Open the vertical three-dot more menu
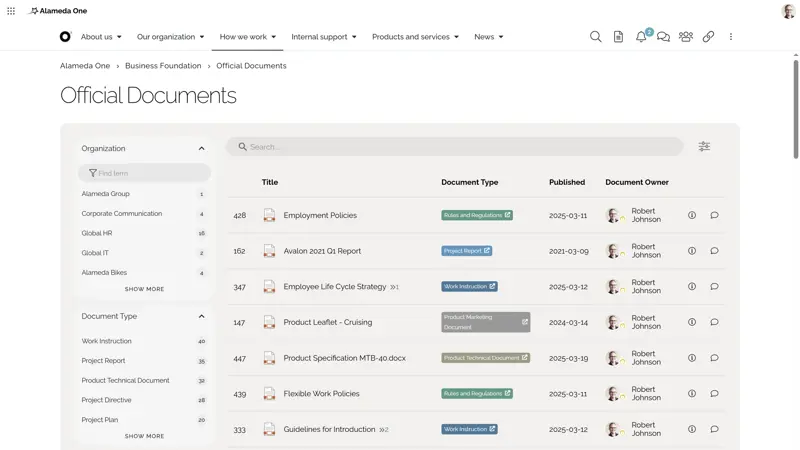 (x=731, y=37)
